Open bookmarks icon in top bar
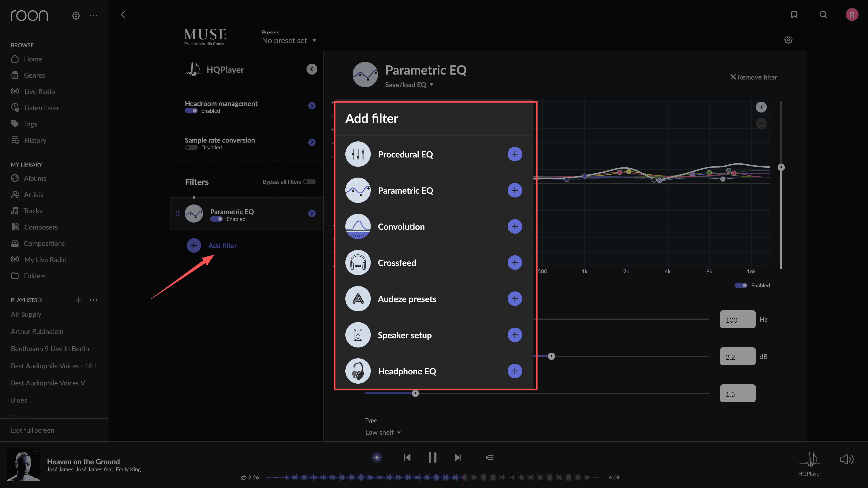The height and width of the screenshot is (488, 868). (794, 14)
